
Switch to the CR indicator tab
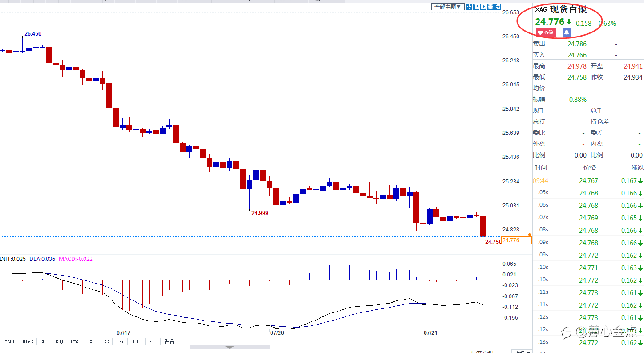tap(106, 341)
